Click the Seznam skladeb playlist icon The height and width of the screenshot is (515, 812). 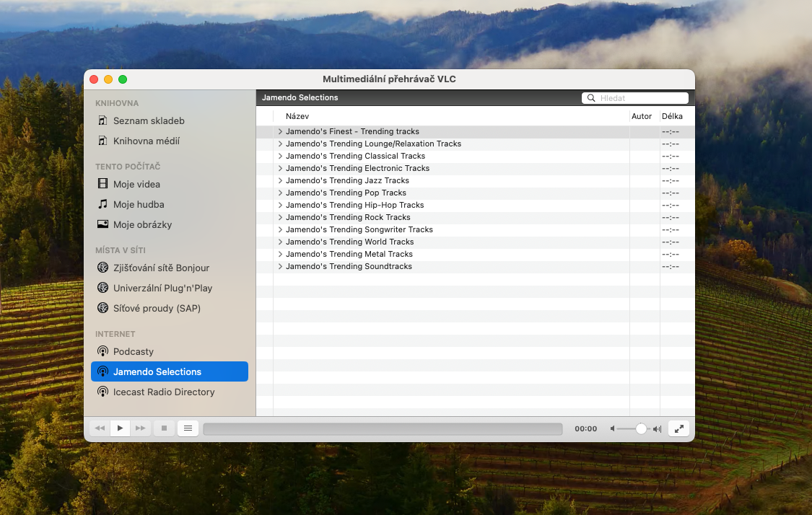(x=102, y=120)
